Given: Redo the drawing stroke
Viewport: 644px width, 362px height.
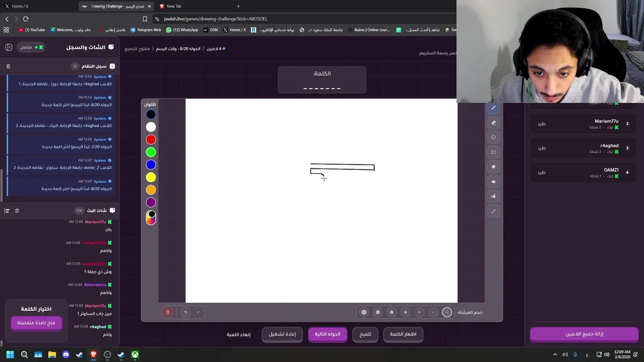Looking at the screenshot, I should tap(198, 312).
